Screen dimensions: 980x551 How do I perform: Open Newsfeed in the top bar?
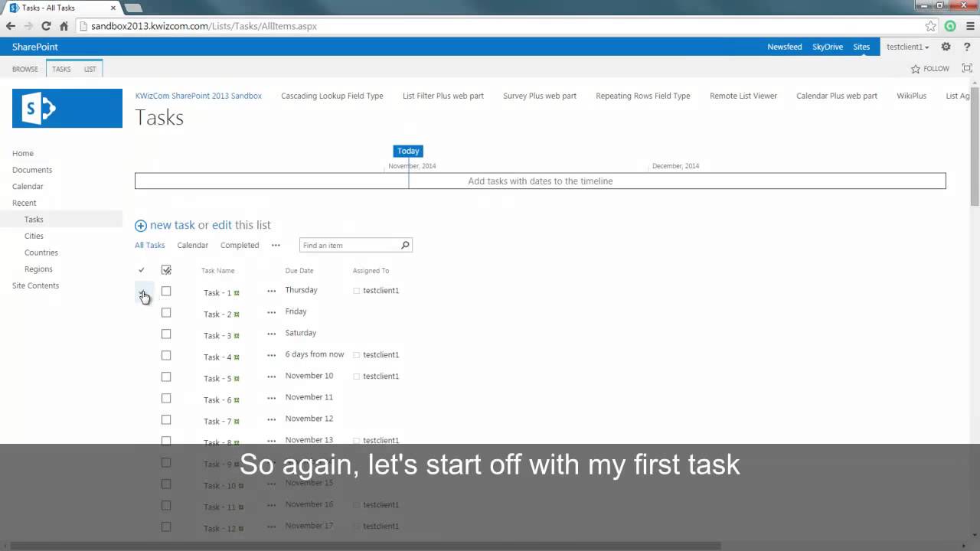[785, 47]
